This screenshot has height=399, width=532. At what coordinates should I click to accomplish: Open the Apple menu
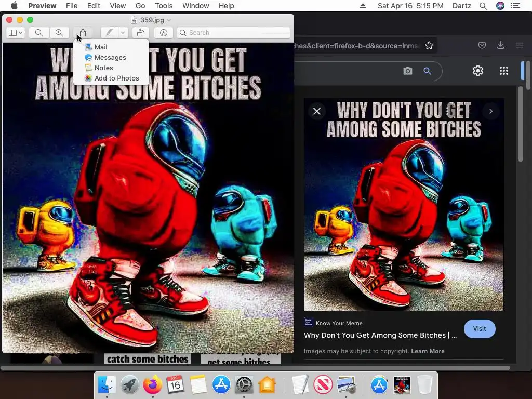(x=14, y=6)
